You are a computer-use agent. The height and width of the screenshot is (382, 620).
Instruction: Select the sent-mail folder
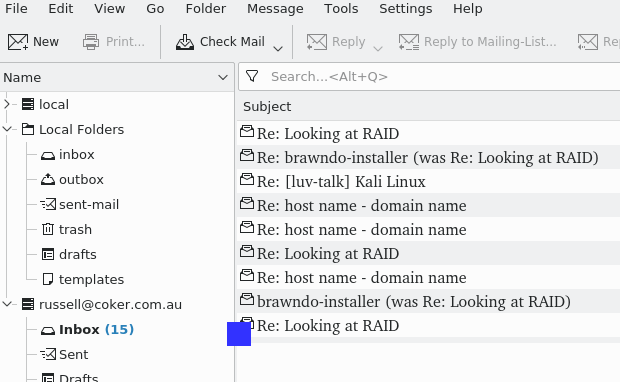pyautogui.click(x=89, y=204)
